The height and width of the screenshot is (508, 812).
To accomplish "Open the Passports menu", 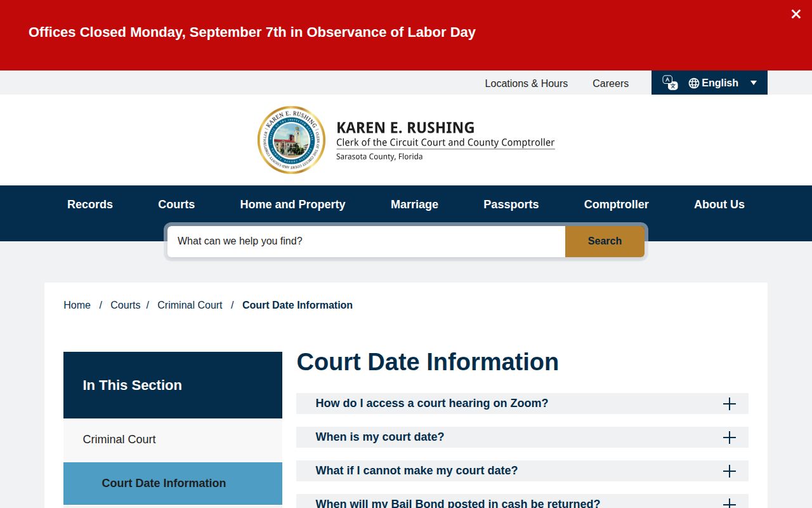I will [x=511, y=204].
